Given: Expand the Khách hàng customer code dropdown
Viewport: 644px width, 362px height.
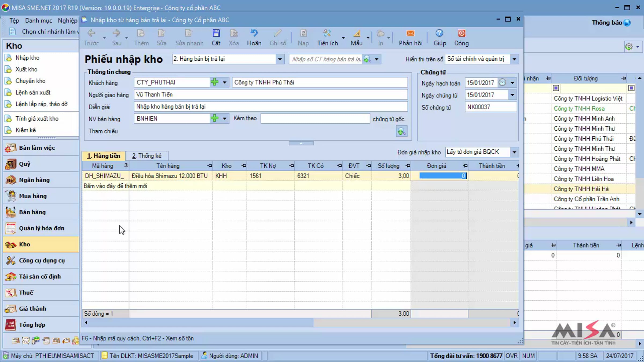Looking at the screenshot, I should coord(225,82).
